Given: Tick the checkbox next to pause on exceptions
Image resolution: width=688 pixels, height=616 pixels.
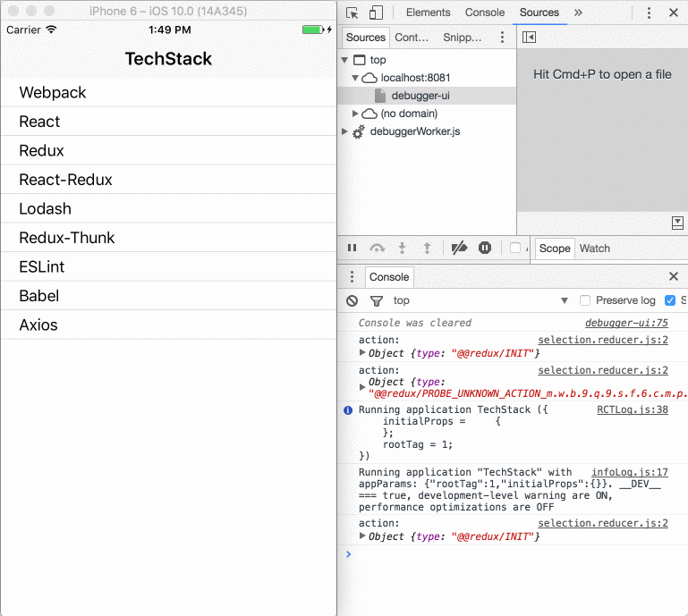Looking at the screenshot, I should (515, 249).
